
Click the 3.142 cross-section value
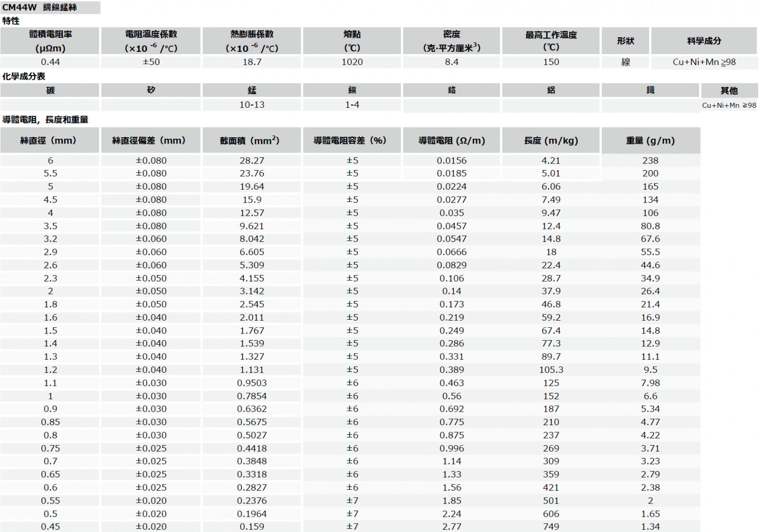252,291
